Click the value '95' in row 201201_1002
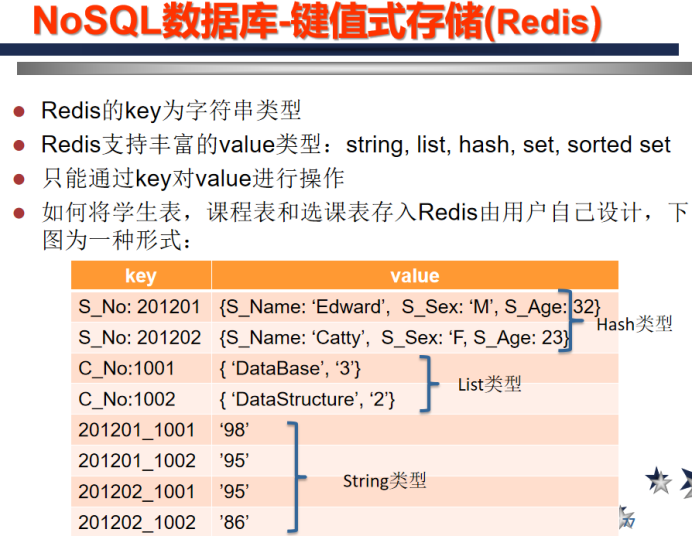 click(x=234, y=461)
